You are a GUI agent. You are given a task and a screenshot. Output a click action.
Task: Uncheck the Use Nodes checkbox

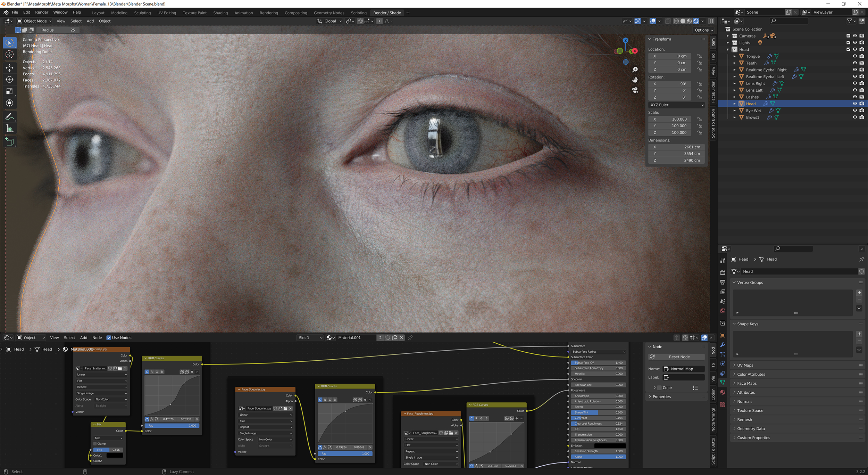[109, 338]
